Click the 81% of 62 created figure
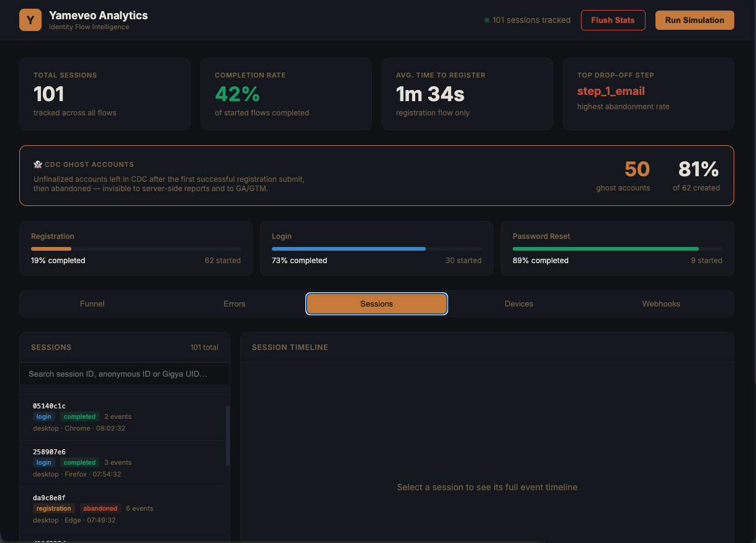The width and height of the screenshot is (756, 543). pyautogui.click(x=698, y=169)
